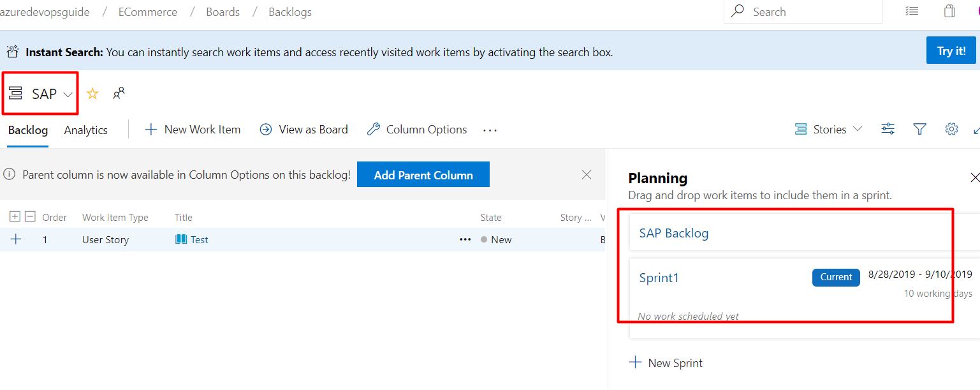Open the work items list icon in header

pos(912,11)
